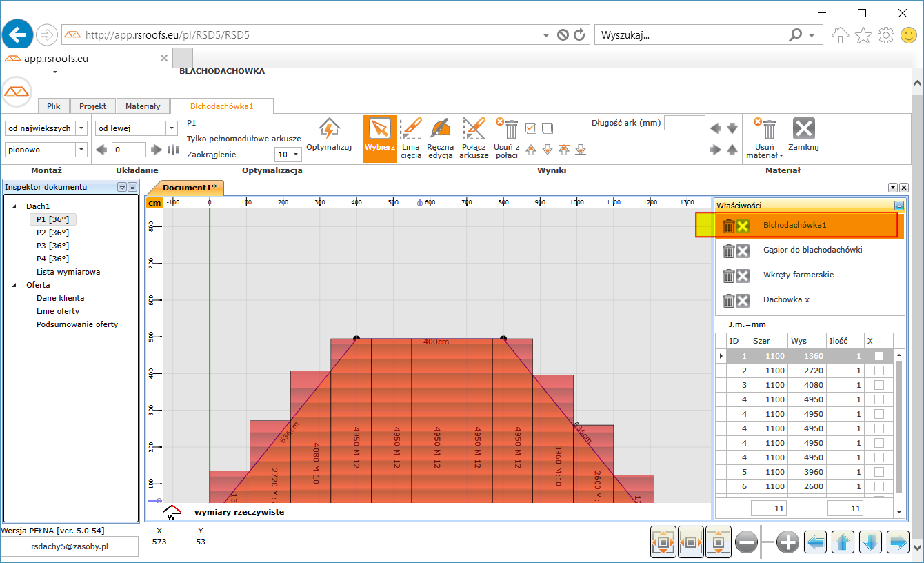Image resolution: width=924 pixels, height=563 pixels.
Task: Click the zoom out minus button
Action: pyautogui.click(x=746, y=543)
